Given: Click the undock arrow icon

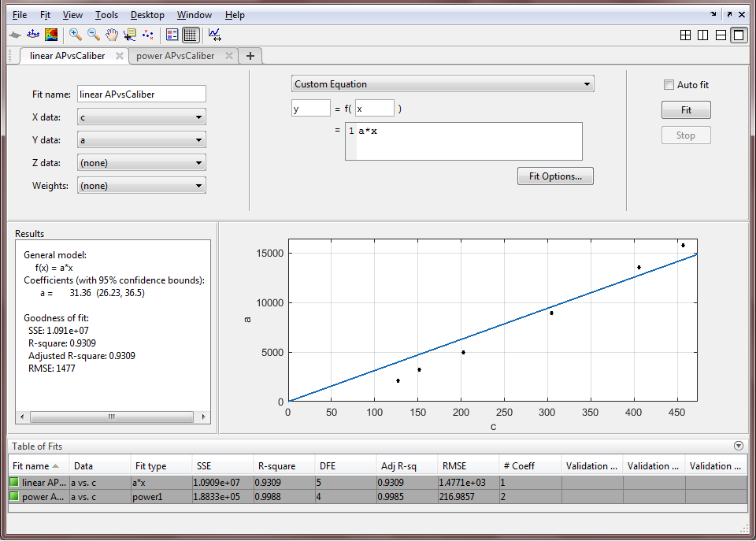Looking at the screenshot, I should click(x=729, y=14).
